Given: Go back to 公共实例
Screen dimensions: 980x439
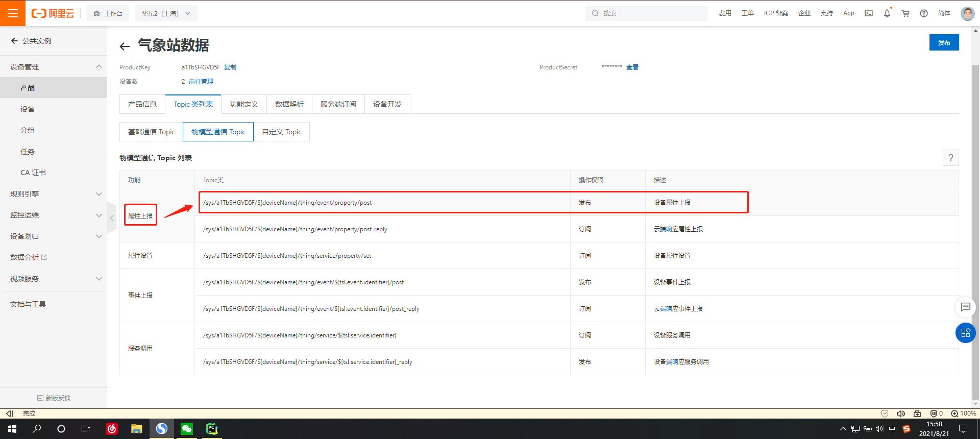Looking at the screenshot, I should click(x=31, y=41).
